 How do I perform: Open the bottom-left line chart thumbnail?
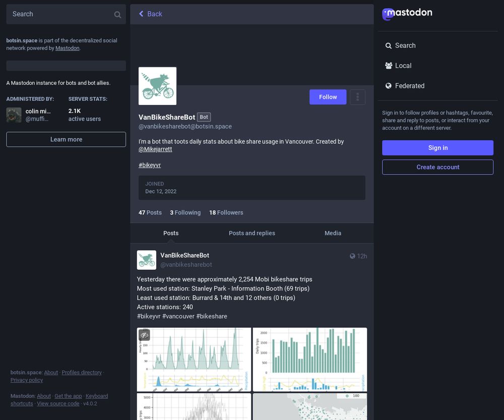click(x=194, y=406)
